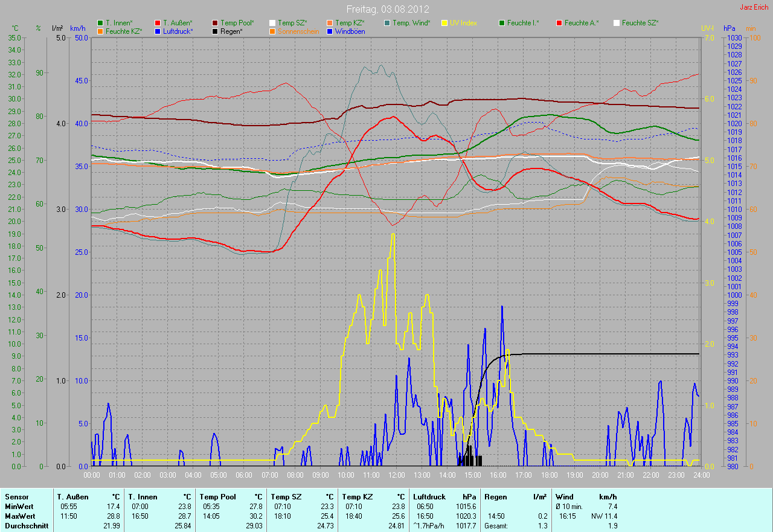Select the 'Regen*' legend label

point(232,31)
